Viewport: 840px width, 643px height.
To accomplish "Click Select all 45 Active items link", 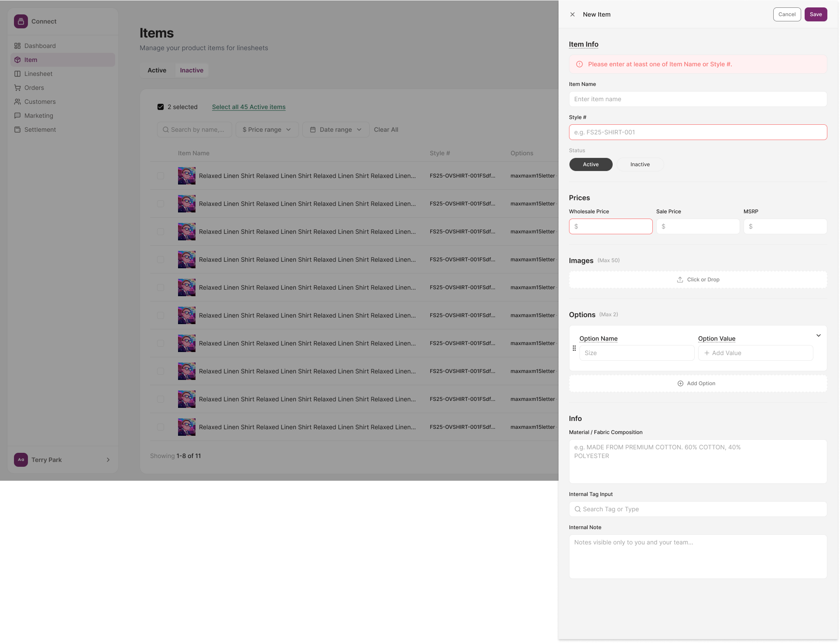I will click(x=249, y=107).
